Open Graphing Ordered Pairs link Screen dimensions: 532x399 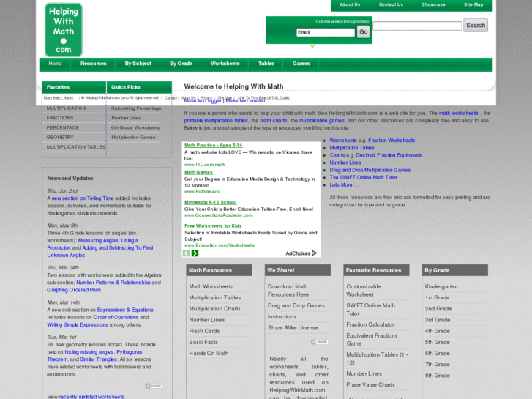tap(74, 290)
